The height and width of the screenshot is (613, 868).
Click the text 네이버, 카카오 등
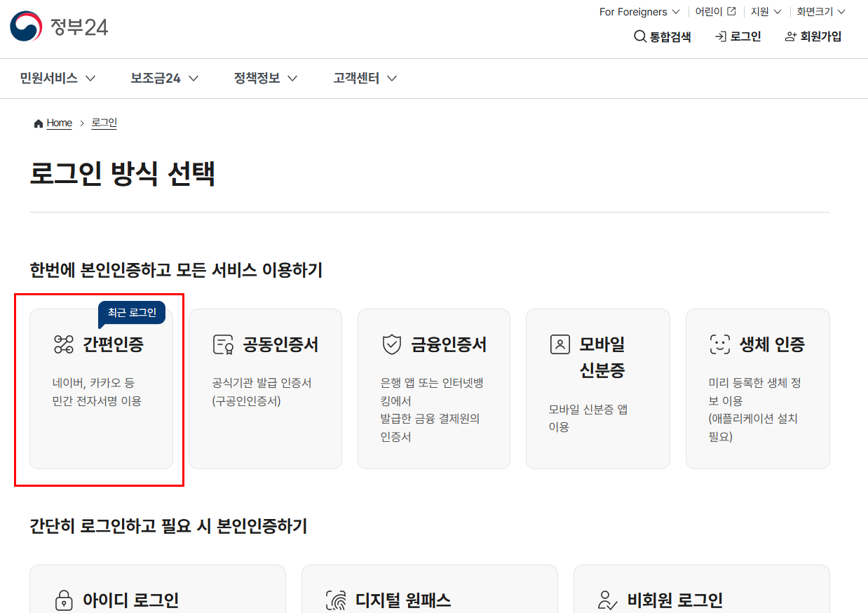93,383
